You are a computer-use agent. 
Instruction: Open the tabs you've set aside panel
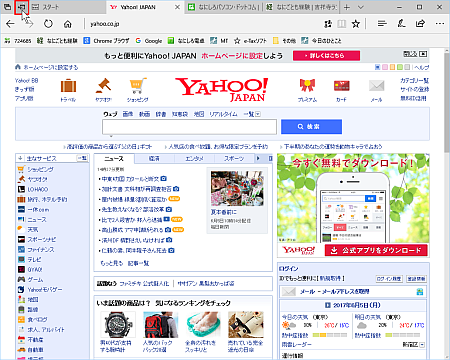(x=7, y=7)
